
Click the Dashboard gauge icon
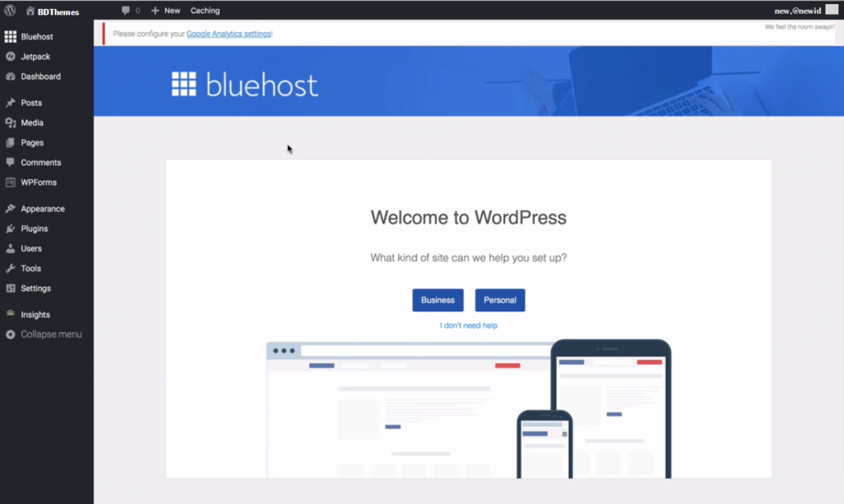click(x=11, y=77)
